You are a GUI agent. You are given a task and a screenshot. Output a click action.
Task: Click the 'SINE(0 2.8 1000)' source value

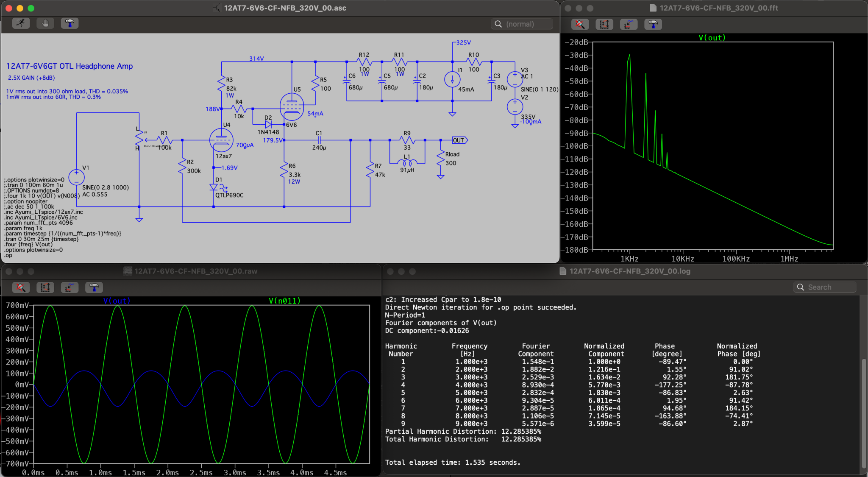(106, 187)
